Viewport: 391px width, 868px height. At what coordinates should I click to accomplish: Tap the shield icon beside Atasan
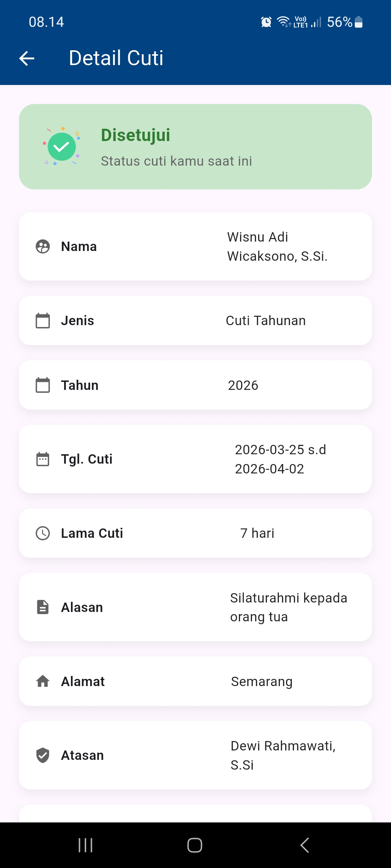pos(43,756)
